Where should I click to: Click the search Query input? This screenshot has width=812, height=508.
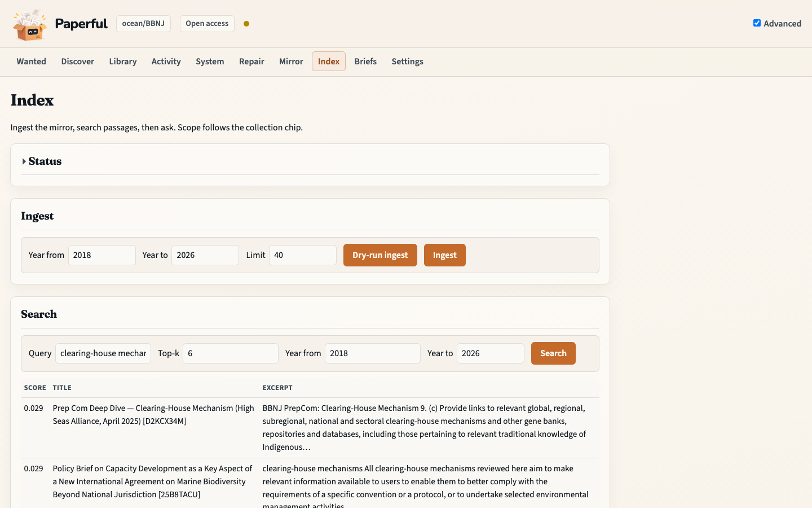[103, 353]
